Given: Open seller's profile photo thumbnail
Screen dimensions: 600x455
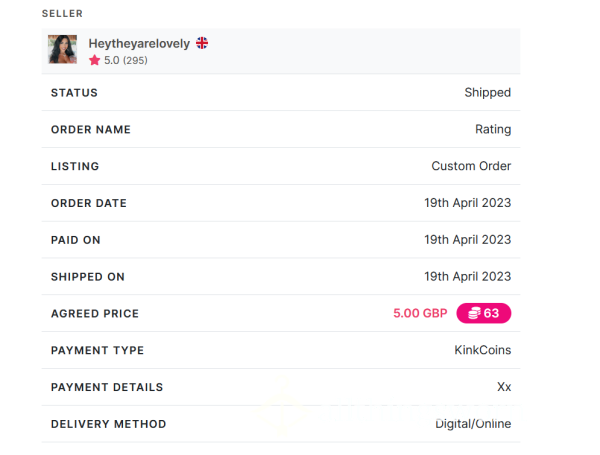Looking at the screenshot, I should pos(62,49).
